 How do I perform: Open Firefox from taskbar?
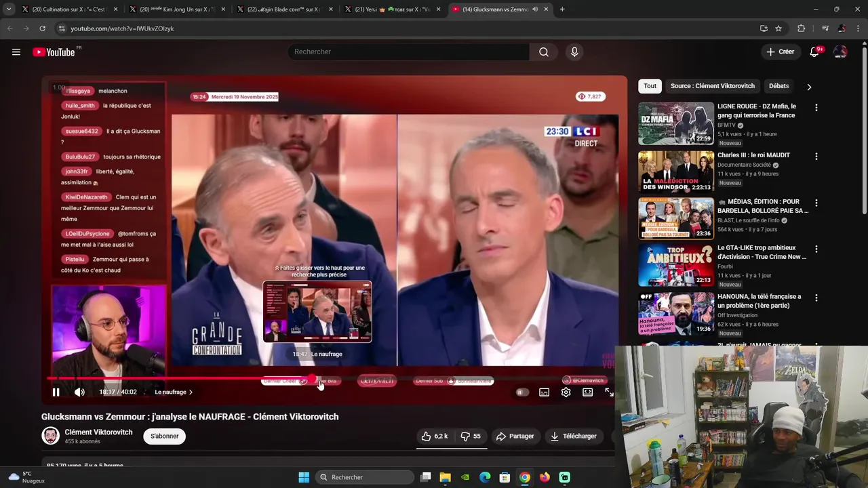[545, 477]
